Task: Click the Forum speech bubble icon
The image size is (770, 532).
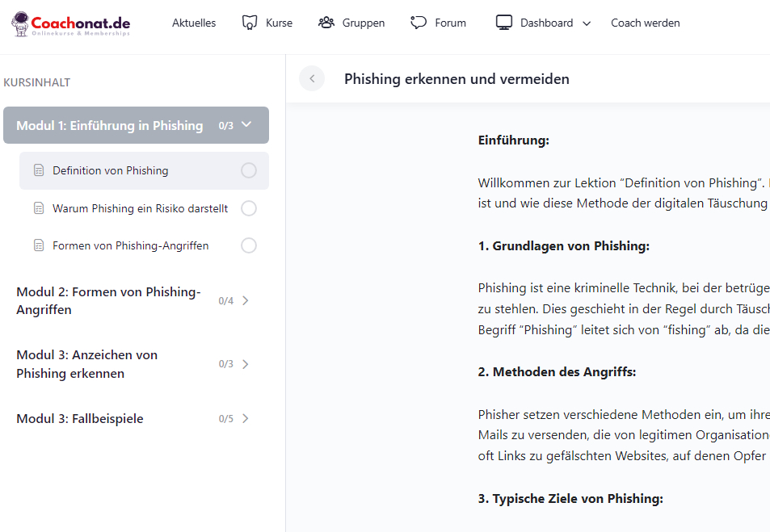Action: tap(418, 23)
